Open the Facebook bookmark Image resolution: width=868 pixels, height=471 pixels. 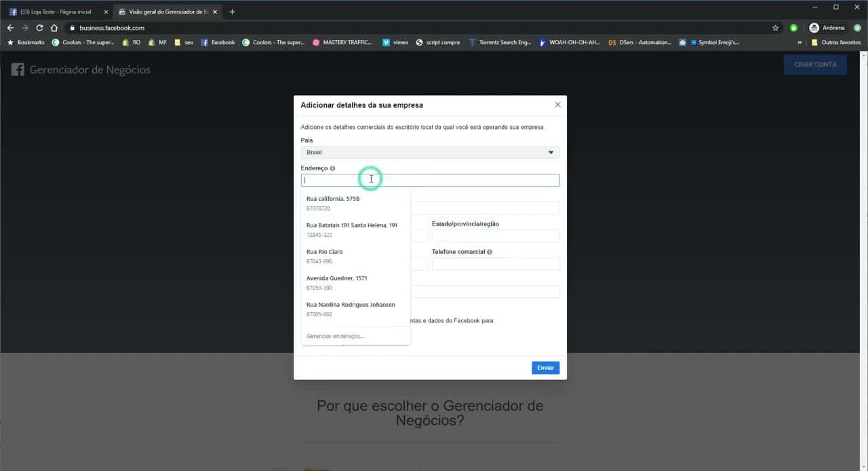tap(218, 42)
